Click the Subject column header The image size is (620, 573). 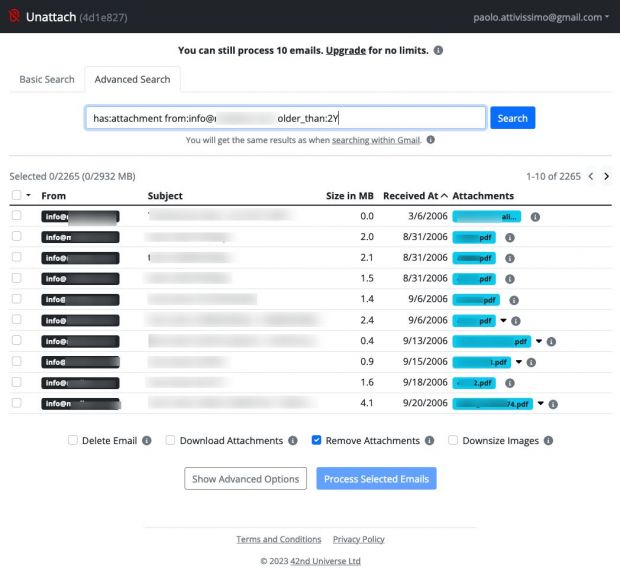pyautogui.click(x=165, y=196)
